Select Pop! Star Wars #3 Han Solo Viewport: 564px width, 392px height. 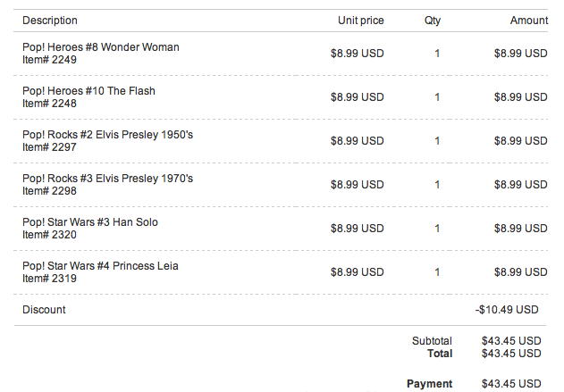90,222
